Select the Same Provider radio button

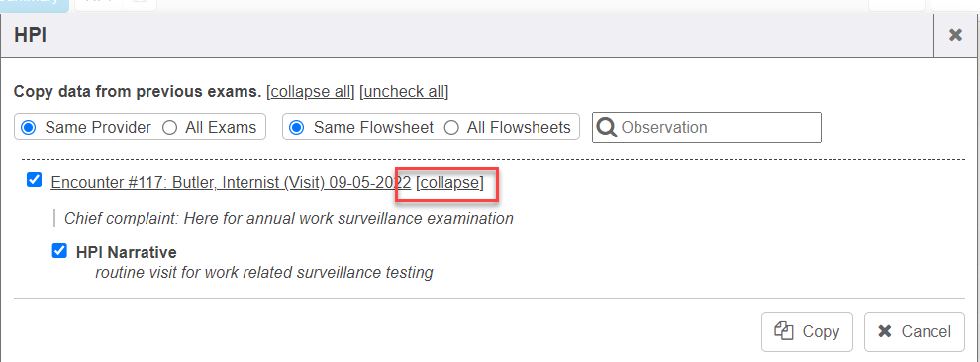coord(28,128)
